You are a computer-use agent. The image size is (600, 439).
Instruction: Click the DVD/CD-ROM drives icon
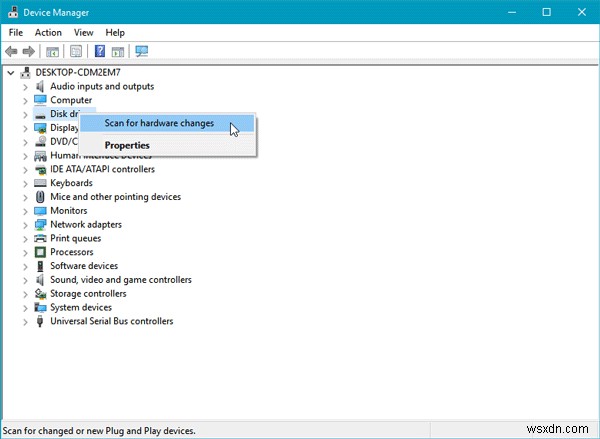coord(40,142)
